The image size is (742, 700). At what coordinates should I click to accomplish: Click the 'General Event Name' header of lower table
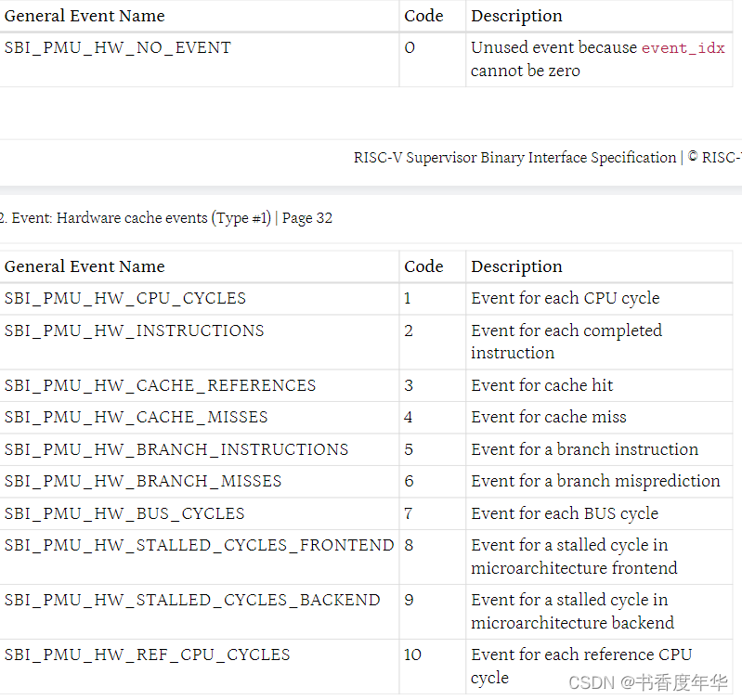[85, 267]
